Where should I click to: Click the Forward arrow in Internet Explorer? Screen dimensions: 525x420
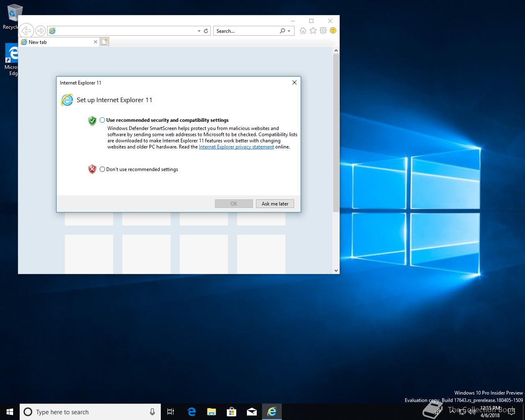(x=40, y=31)
